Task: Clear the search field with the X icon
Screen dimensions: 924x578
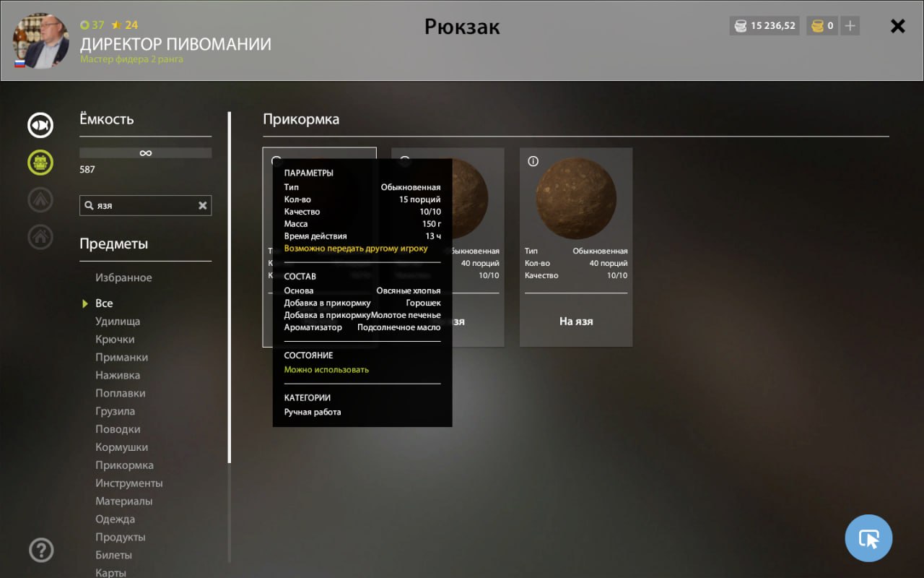Action: coord(203,206)
